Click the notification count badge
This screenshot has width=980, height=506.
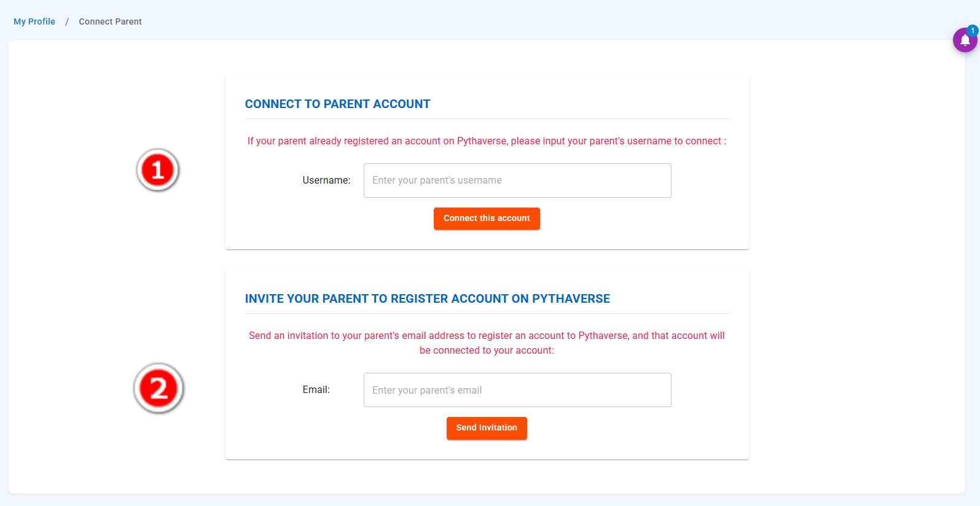973,31
